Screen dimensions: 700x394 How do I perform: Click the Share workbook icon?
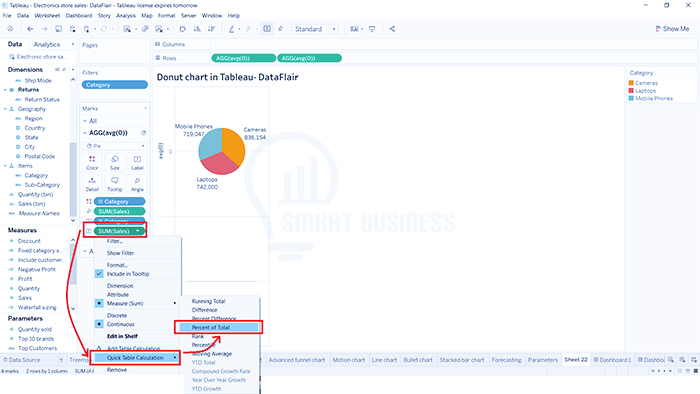[392, 29]
